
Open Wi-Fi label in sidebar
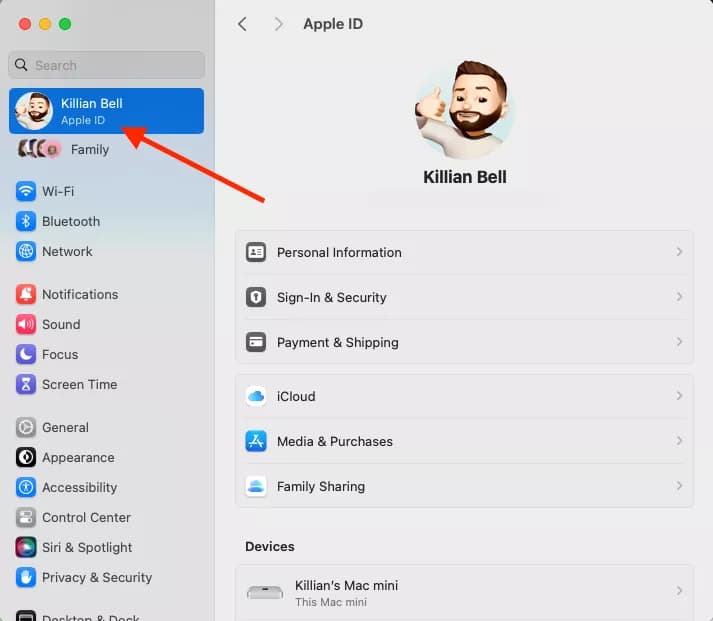click(x=58, y=191)
